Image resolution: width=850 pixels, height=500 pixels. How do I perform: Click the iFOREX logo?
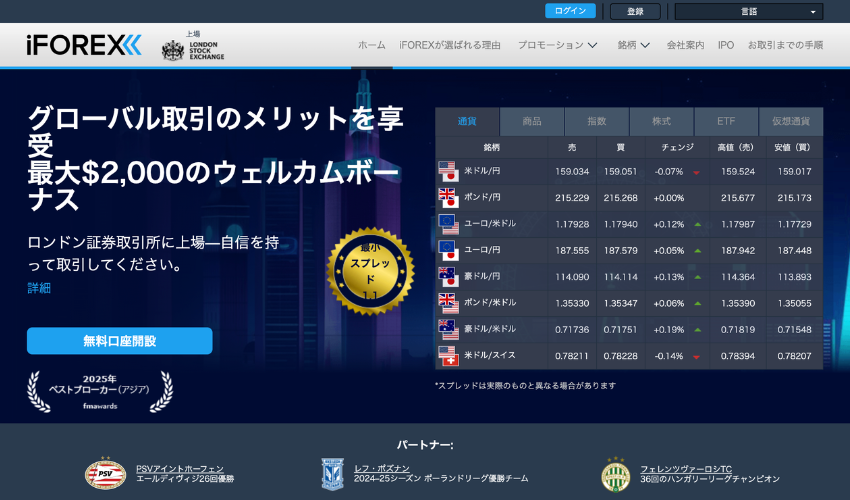(84, 45)
